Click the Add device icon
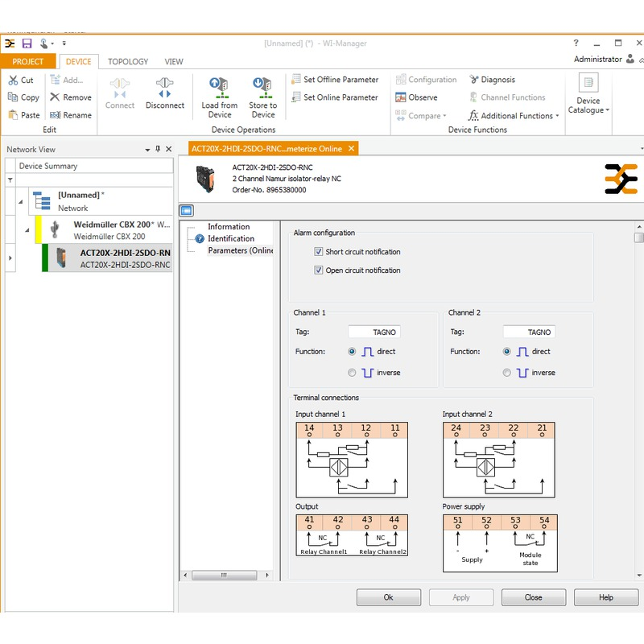The height and width of the screenshot is (644, 644). 55,80
